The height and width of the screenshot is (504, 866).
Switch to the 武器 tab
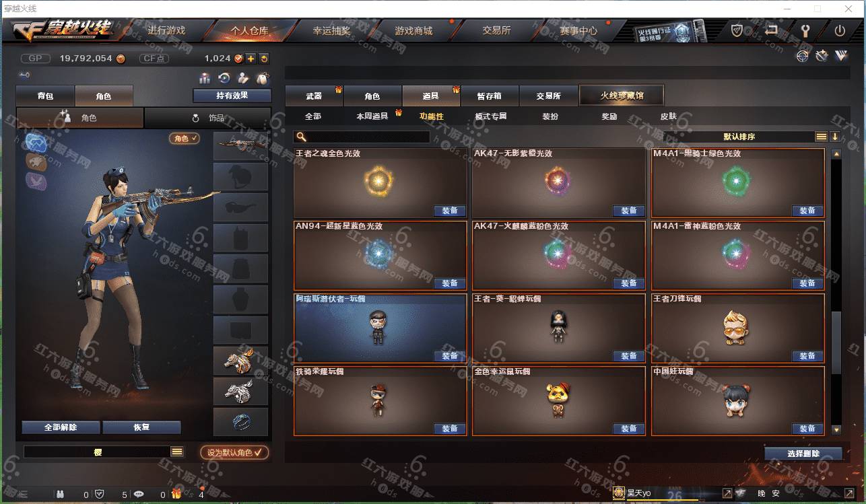click(x=314, y=96)
